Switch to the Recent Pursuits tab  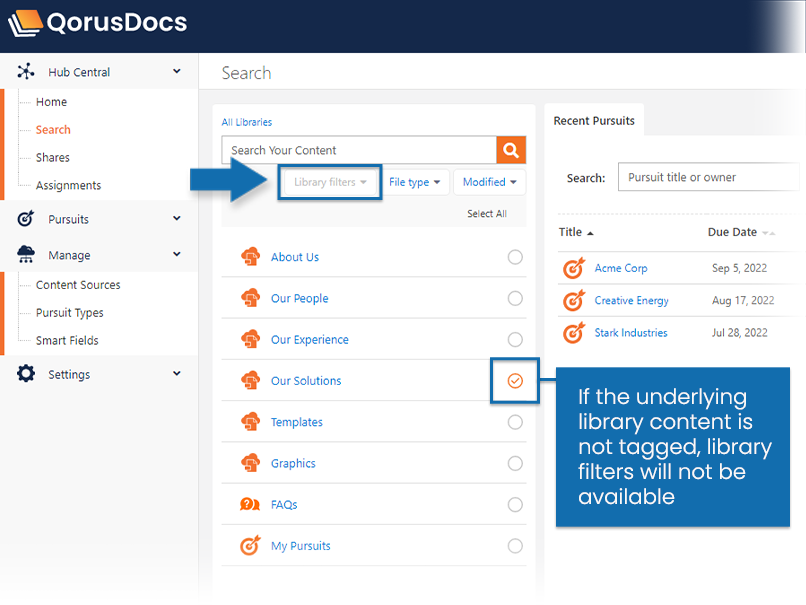pyautogui.click(x=594, y=121)
